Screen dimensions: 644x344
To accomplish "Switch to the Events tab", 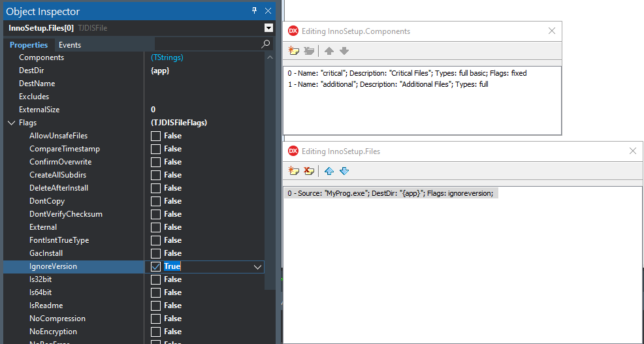I will coord(70,45).
